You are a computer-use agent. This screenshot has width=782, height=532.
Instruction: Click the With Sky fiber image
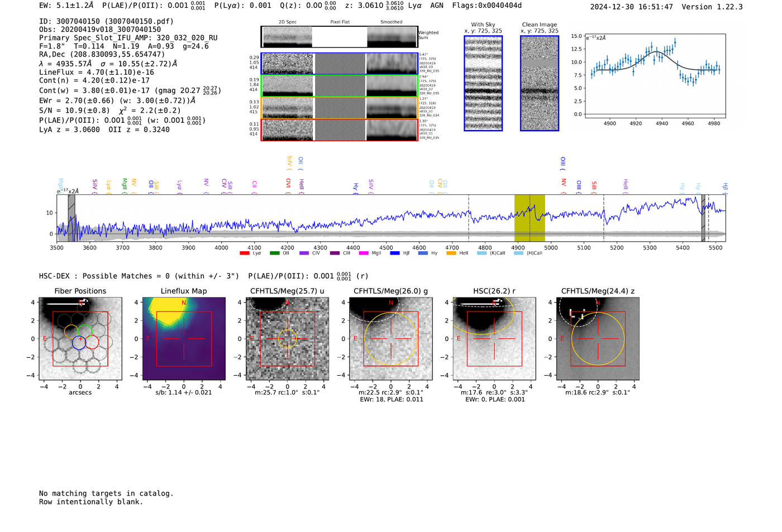[x=483, y=83]
